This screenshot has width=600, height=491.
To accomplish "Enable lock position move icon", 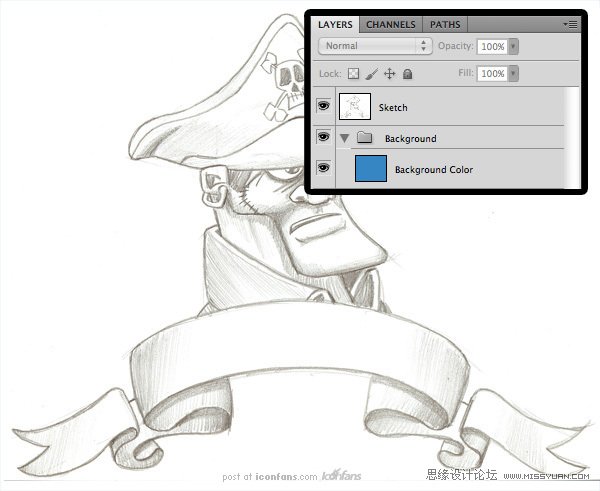I will [x=390, y=74].
